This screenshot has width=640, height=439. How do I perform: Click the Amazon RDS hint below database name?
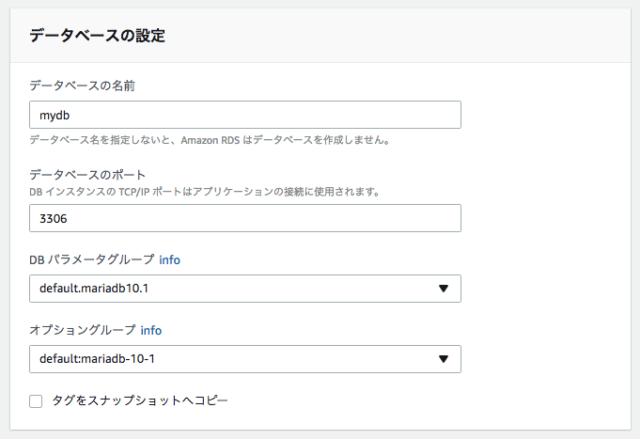tap(210, 140)
